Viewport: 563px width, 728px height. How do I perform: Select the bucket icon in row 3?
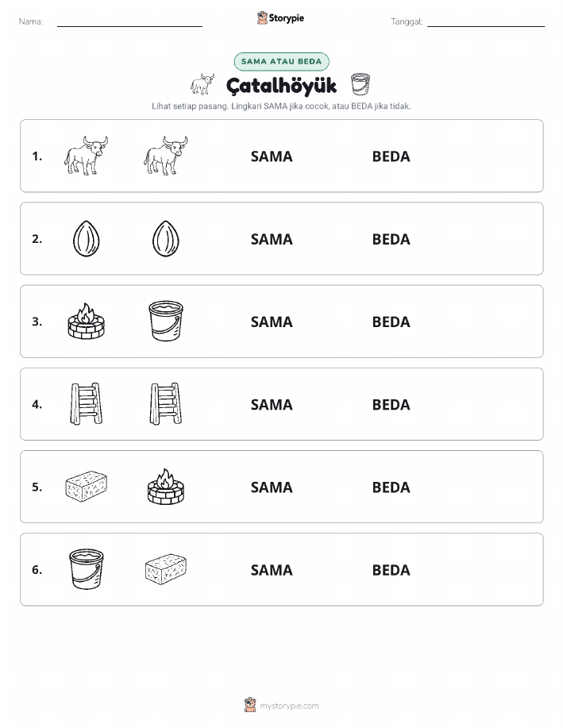(x=166, y=321)
